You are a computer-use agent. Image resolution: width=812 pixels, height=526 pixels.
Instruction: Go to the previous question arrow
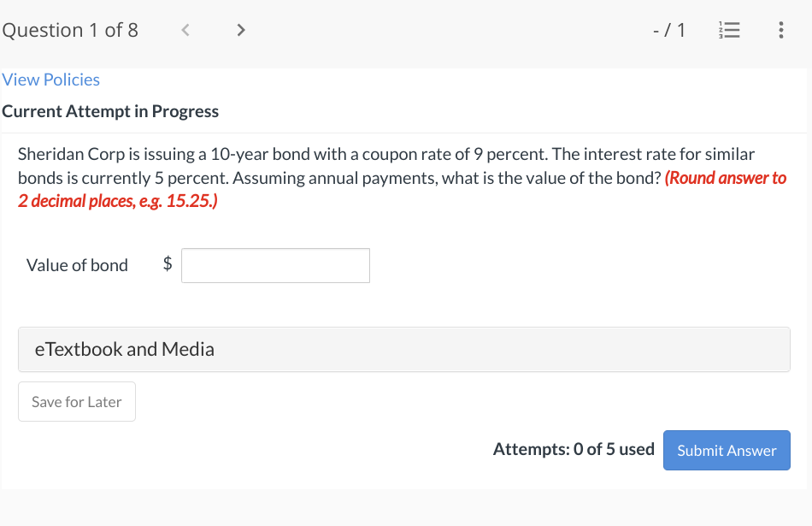(185, 31)
